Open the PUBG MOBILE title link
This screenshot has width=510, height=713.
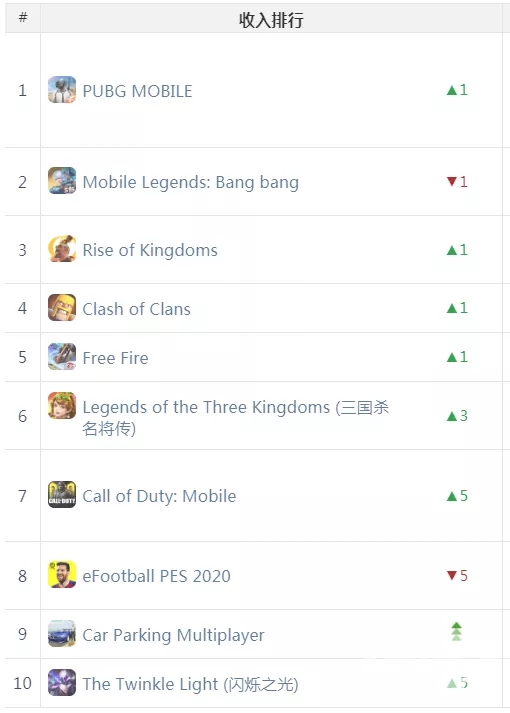tap(137, 91)
